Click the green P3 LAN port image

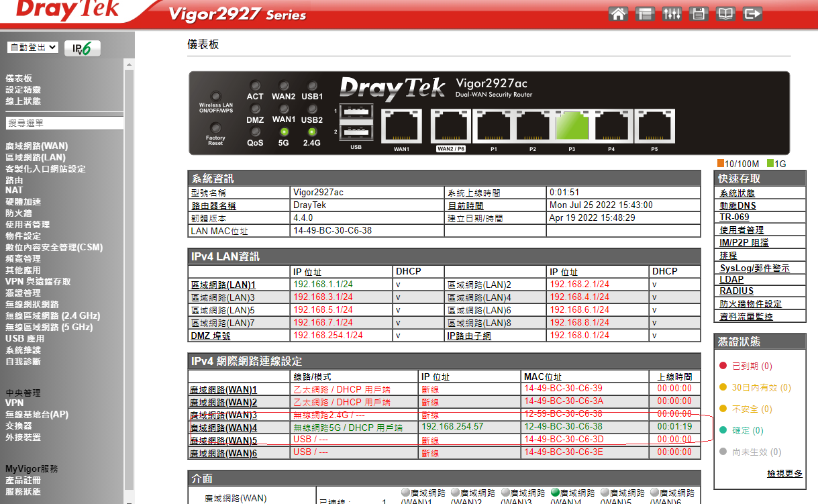click(x=572, y=125)
